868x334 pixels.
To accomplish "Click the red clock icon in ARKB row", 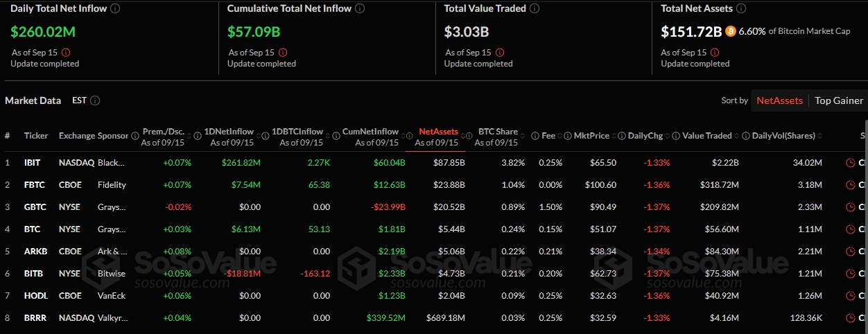I will [x=851, y=252].
